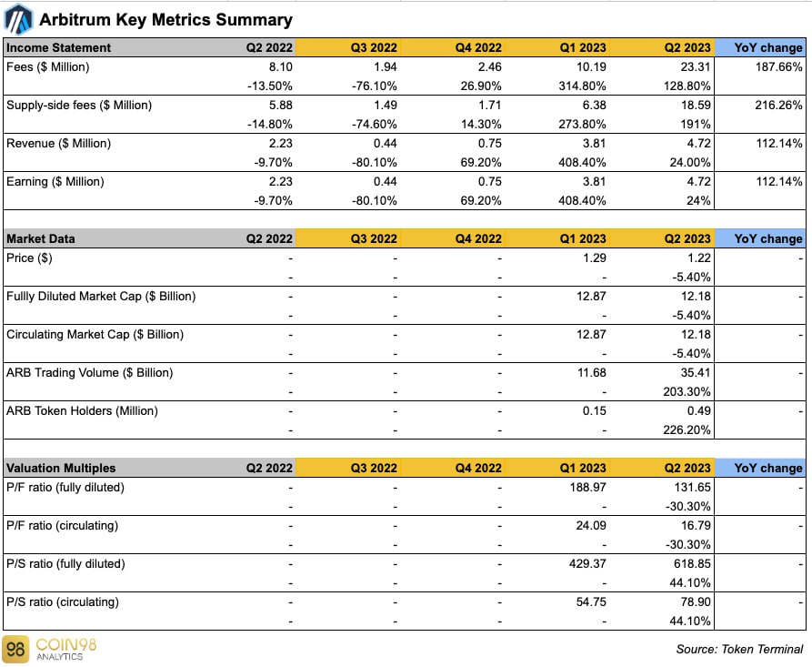
Task: Click the Fees YoY change 187.66% cell
Action: [778, 66]
